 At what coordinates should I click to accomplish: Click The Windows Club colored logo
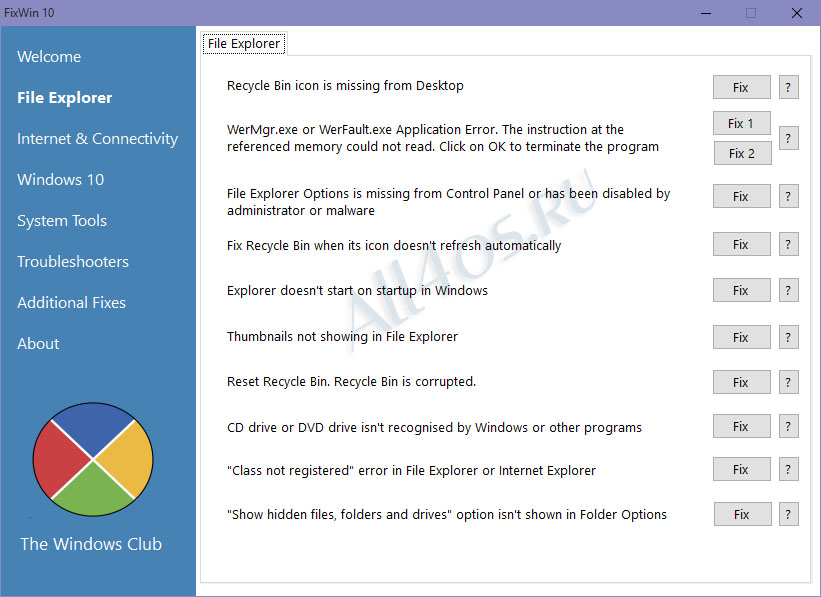93,459
